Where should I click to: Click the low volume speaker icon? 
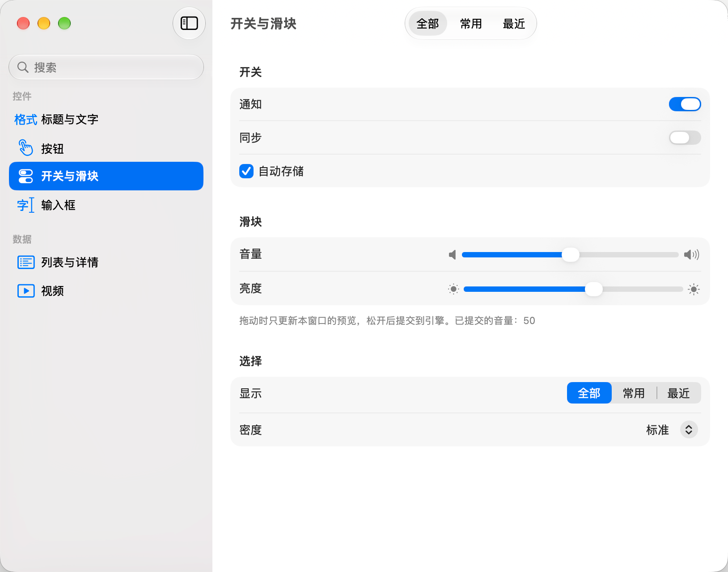coord(453,255)
